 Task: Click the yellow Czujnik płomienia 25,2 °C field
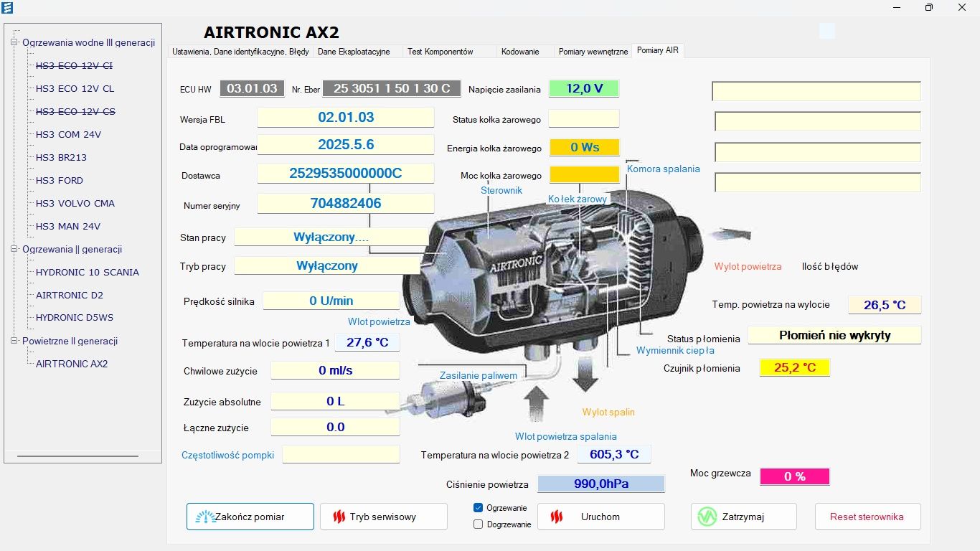tap(795, 368)
